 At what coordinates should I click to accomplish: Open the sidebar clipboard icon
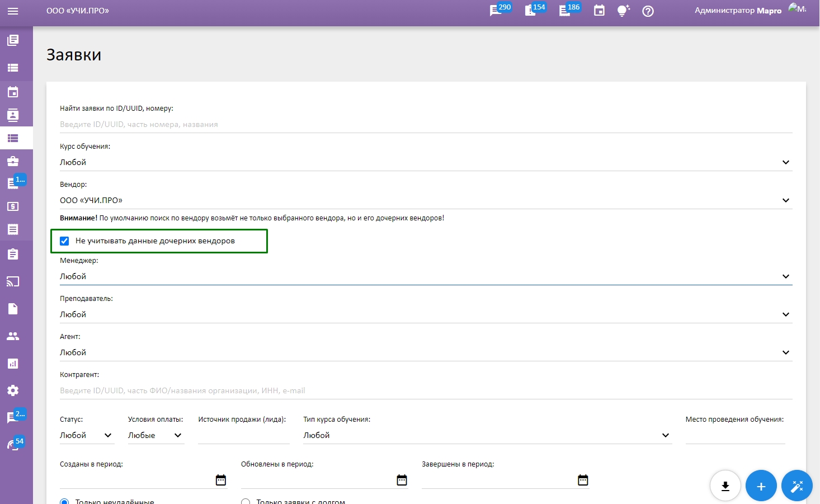pyautogui.click(x=13, y=254)
